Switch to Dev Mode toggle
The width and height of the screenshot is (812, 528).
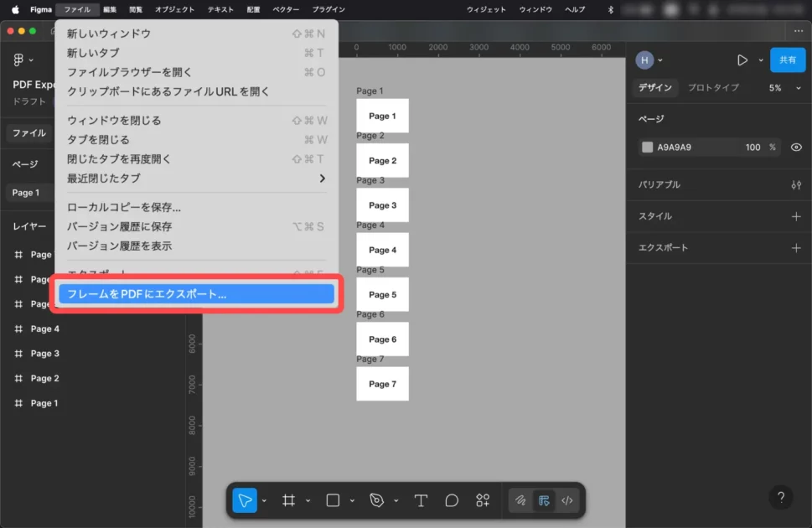click(567, 500)
